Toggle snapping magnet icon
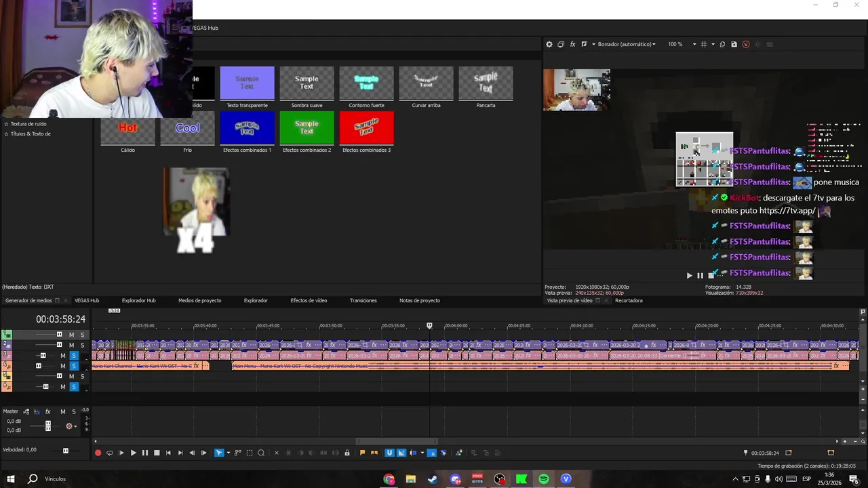 389,453
